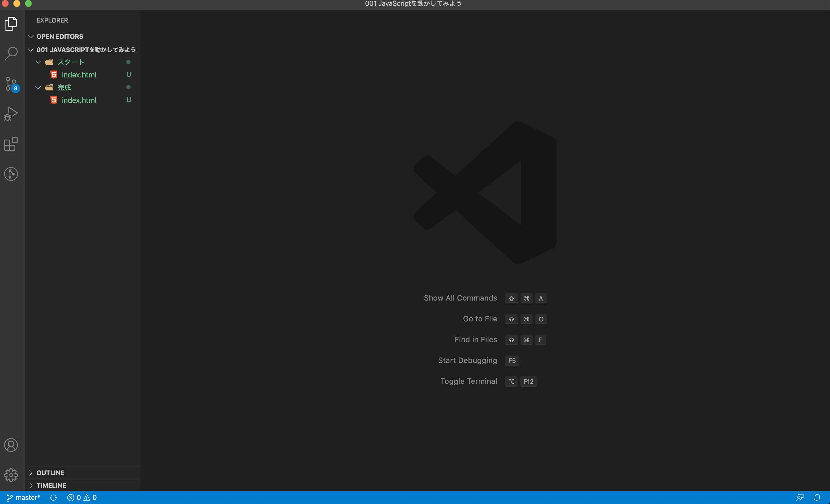
Task: Click HTML5 icon of 完成 index.html
Action: point(54,100)
